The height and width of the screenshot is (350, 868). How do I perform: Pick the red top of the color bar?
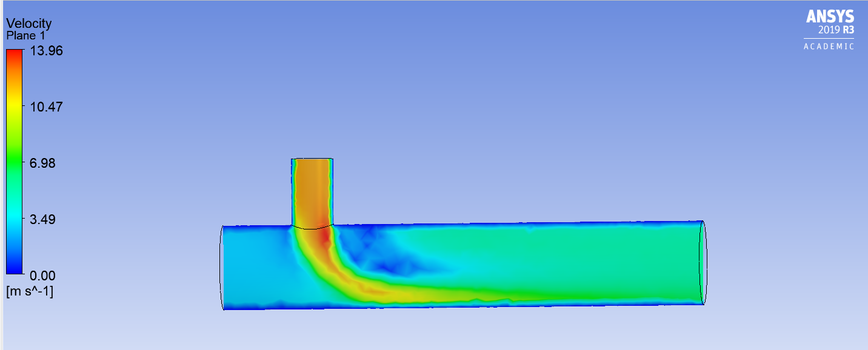pyautogui.click(x=15, y=56)
